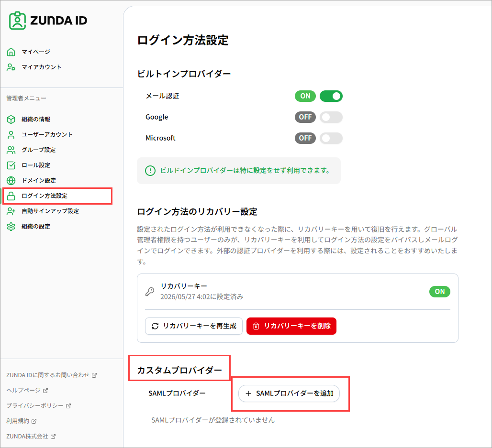Open ドメイン設定 menu item
The width and height of the screenshot is (492, 448).
coord(39,181)
